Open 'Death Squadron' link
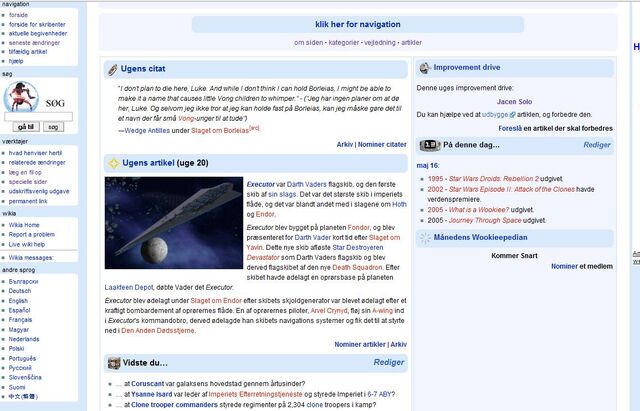This screenshot has width=640, height=411. 357,268
